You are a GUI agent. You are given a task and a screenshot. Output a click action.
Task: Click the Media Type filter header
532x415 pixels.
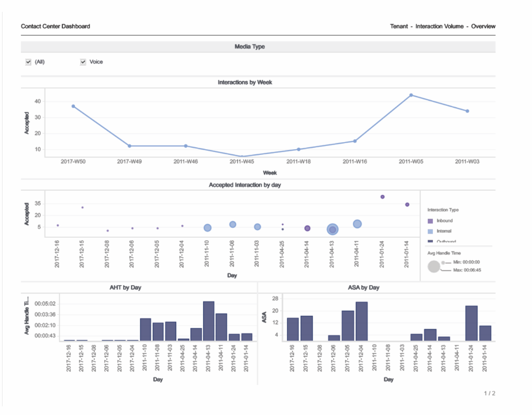[x=250, y=47]
